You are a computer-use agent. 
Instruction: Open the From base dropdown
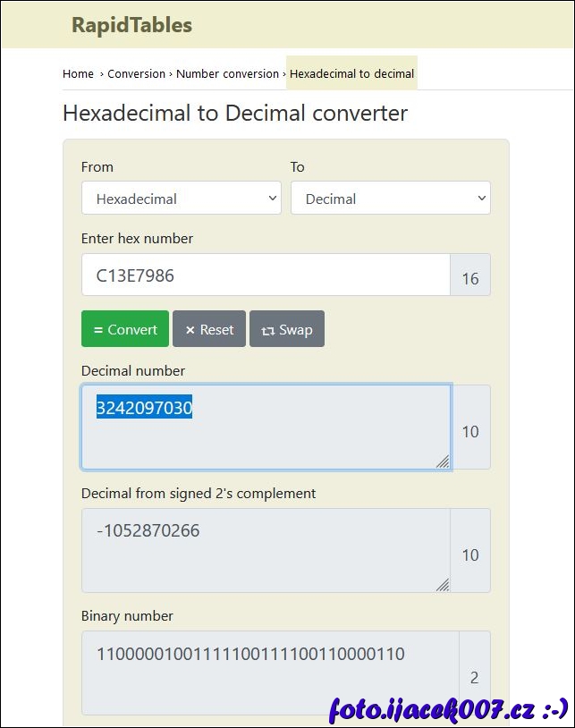(181, 199)
